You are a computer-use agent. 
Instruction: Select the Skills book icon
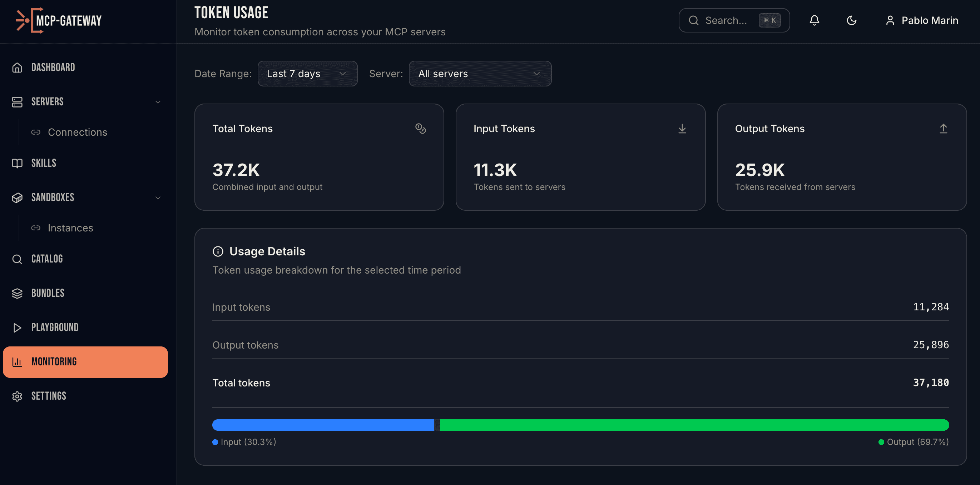point(17,163)
